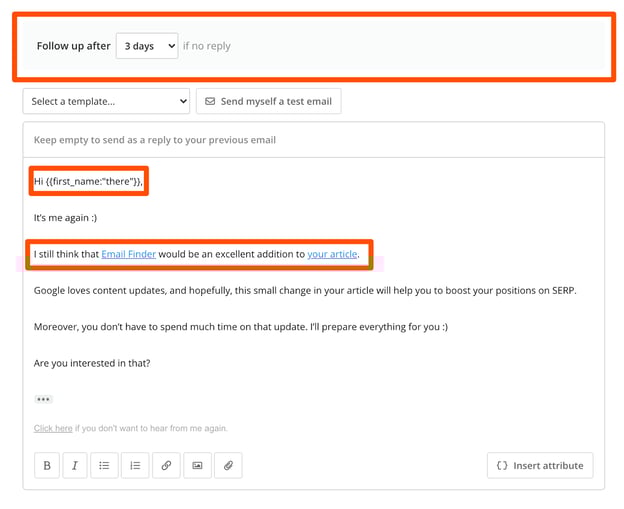Click the 'Google loves content updates' paragraph
Image resolution: width=624 pixels, height=509 pixels.
[x=305, y=291]
